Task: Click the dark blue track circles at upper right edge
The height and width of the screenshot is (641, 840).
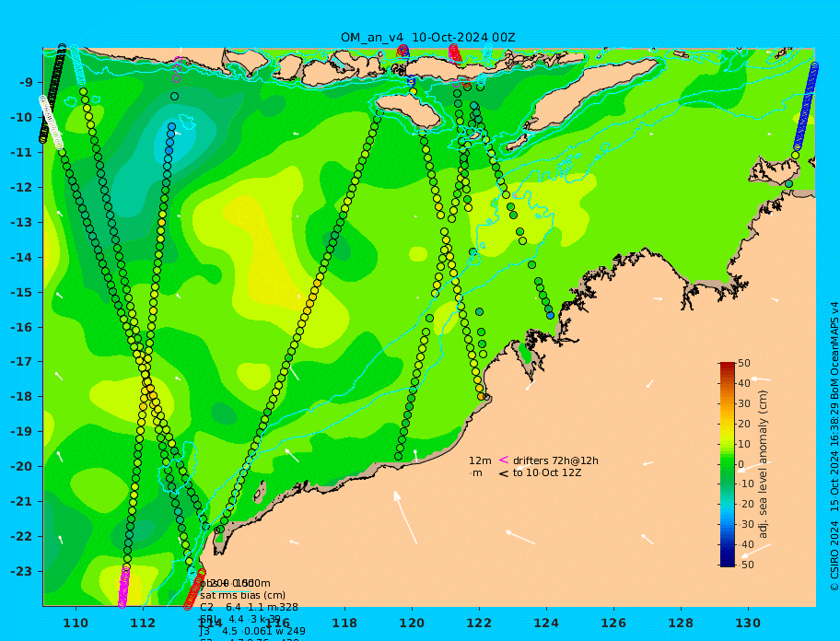Action: click(x=806, y=106)
